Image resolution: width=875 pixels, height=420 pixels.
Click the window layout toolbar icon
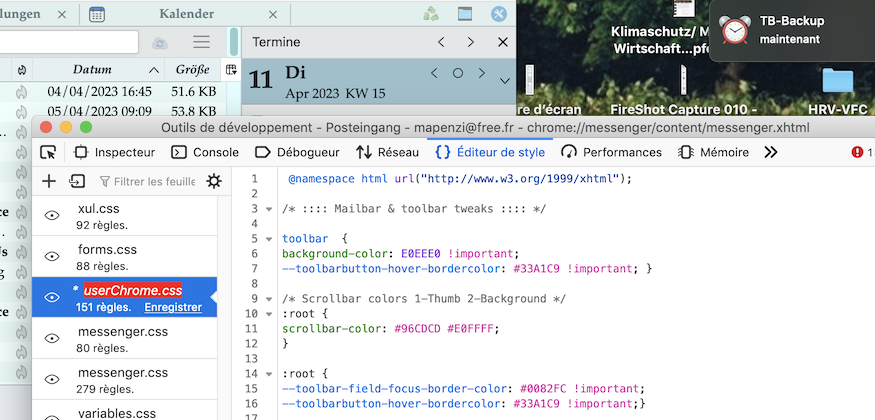coord(465,14)
